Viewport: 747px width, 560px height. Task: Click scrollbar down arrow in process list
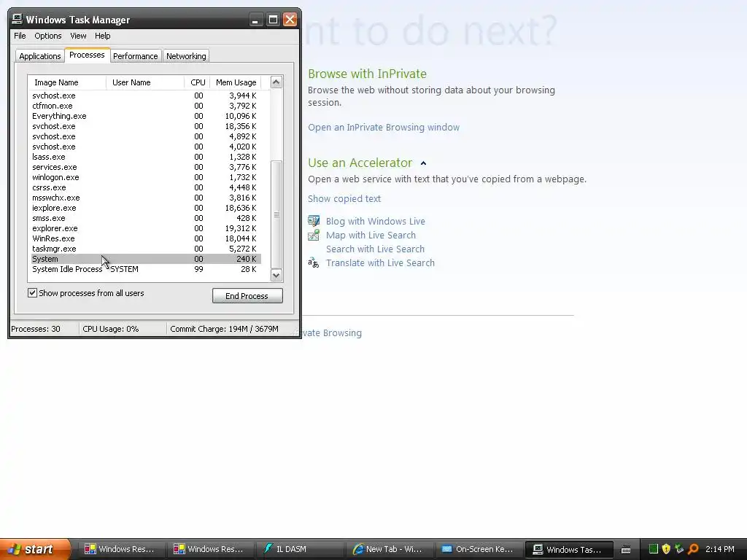[276, 275]
